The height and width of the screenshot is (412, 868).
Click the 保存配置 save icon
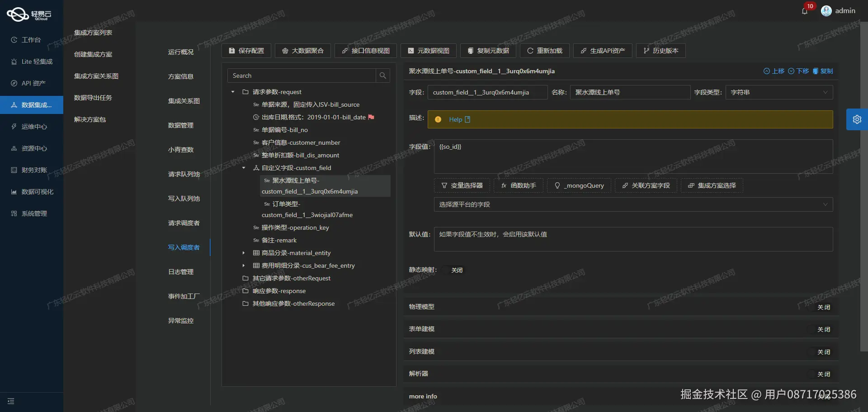pos(232,51)
